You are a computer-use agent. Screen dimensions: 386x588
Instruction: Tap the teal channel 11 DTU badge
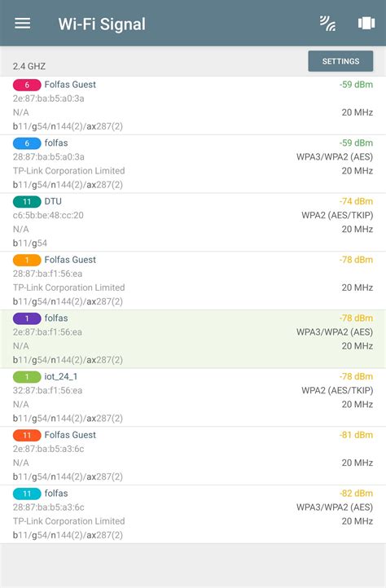point(27,202)
